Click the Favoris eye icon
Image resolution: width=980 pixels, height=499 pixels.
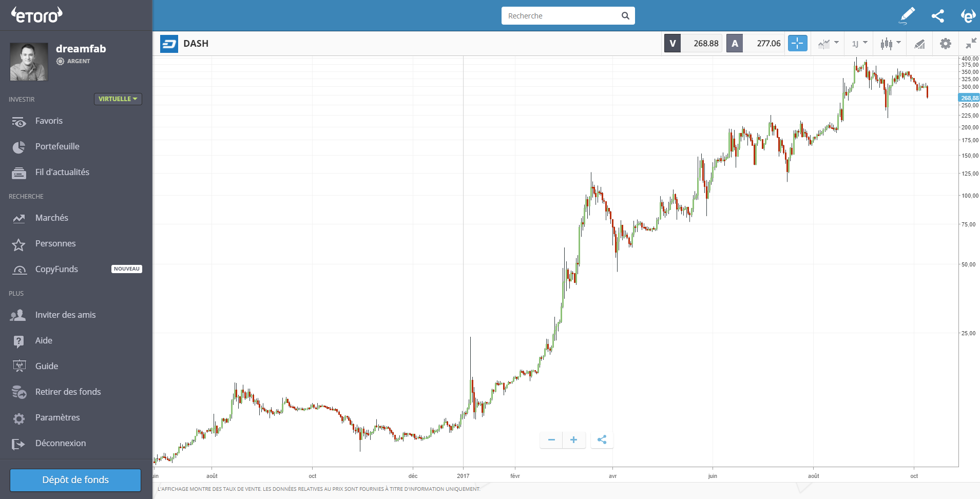(x=19, y=122)
